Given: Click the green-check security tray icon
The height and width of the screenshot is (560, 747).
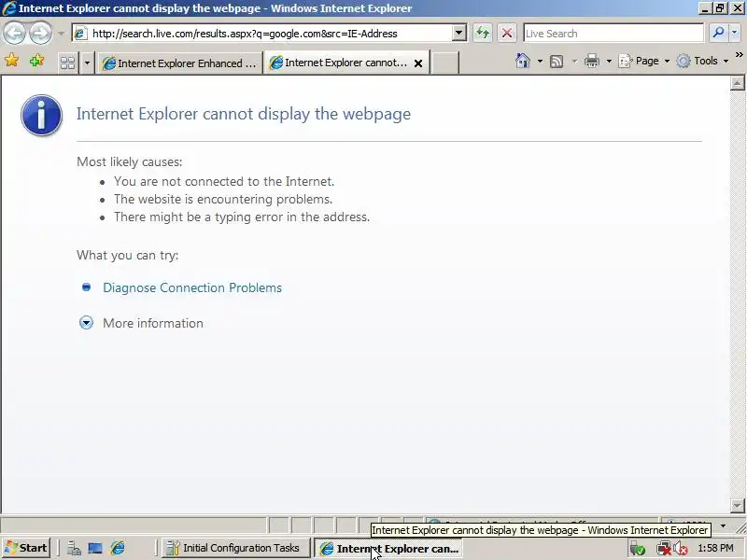Looking at the screenshot, I should 638,549.
